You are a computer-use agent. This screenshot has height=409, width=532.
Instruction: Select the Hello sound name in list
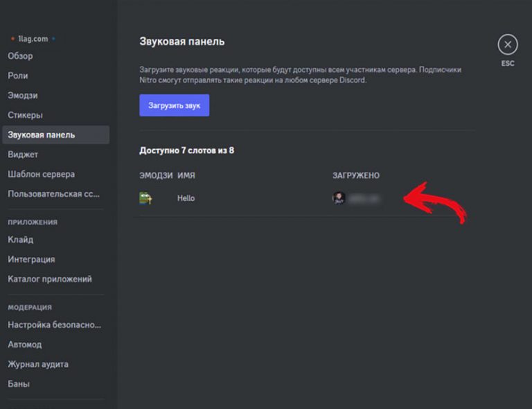[186, 198]
